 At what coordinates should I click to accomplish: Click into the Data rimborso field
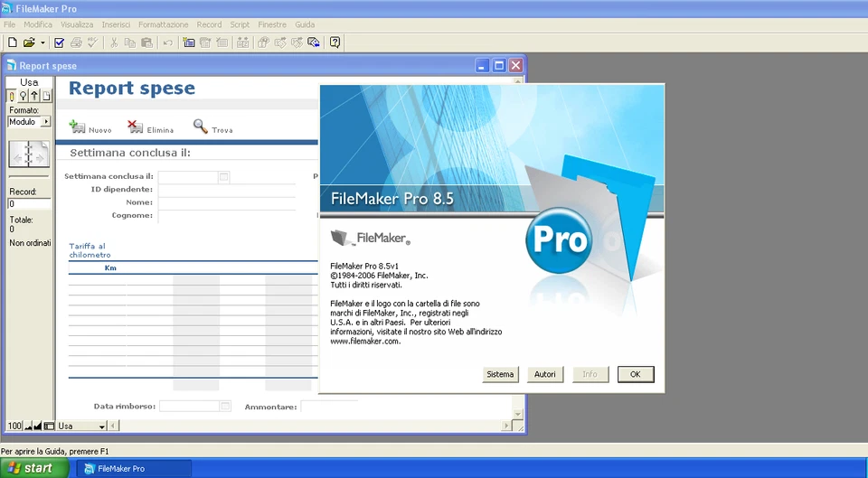point(189,406)
